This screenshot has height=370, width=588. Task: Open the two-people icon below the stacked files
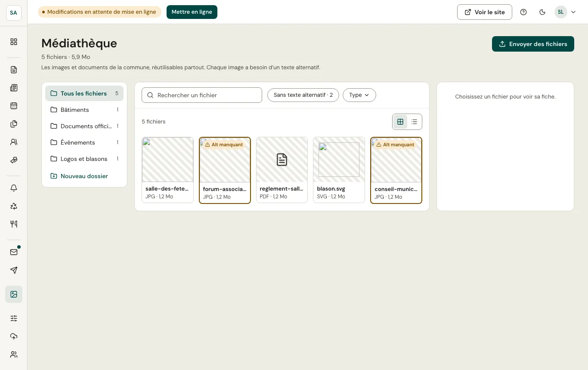pos(14,142)
